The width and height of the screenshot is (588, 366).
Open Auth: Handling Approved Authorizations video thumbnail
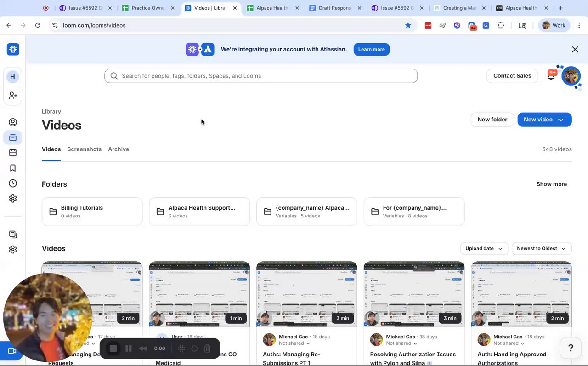pyautogui.click(x=521, y=294)
